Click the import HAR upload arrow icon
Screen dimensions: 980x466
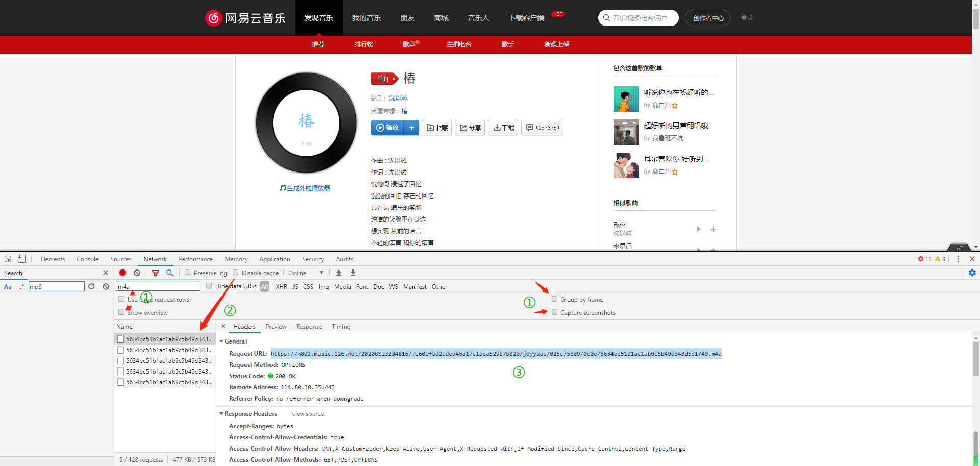pyautogui.click(x=339, y=273)
